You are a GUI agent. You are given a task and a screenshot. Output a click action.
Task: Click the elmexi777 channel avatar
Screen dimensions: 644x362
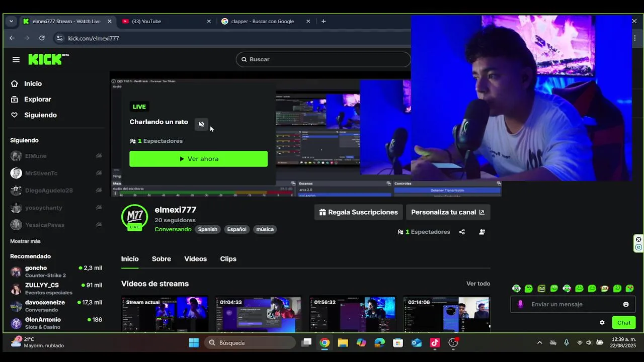pyautogui.click(x=134, y=218)
